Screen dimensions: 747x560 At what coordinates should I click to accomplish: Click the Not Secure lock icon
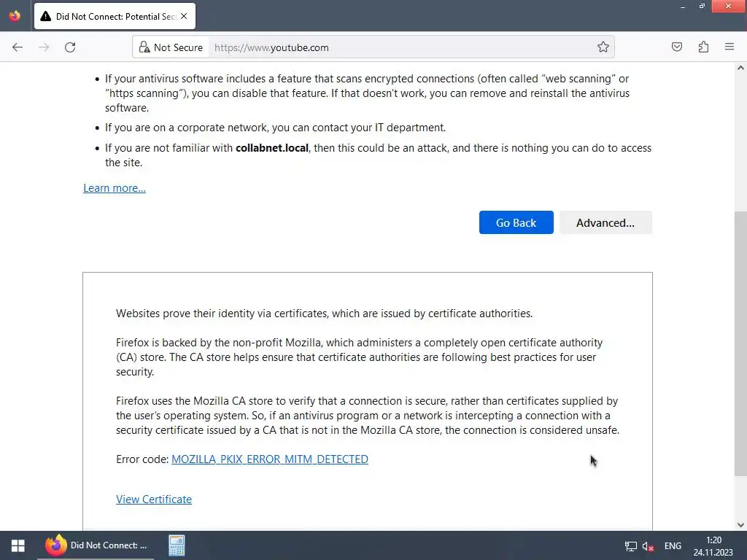coord(144,47)
